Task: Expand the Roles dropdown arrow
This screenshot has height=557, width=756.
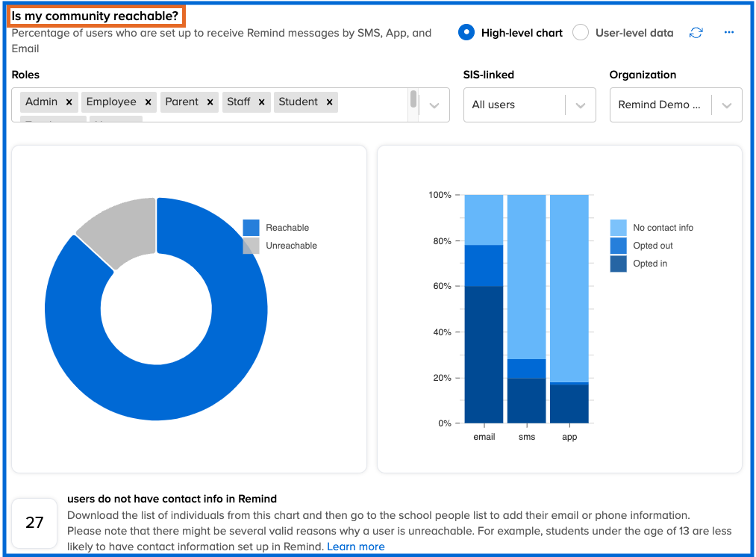Action: tap(434, 105)
